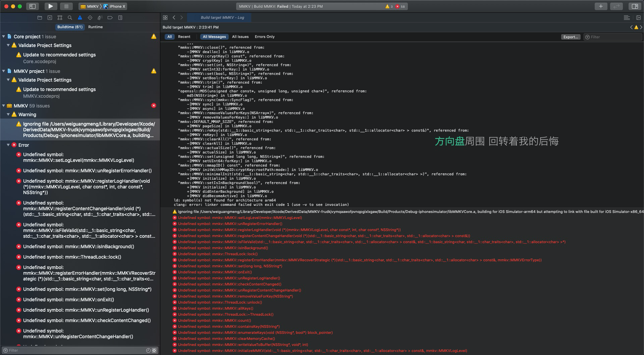The width and height of the screenshot is (644, 355).
Task: Collapse the Error section triangle
Action: 8,145
